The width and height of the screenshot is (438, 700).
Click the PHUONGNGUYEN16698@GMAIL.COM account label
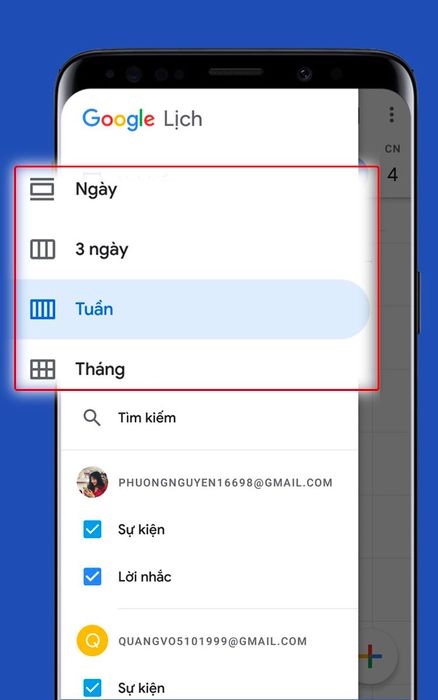pos(225,483)
